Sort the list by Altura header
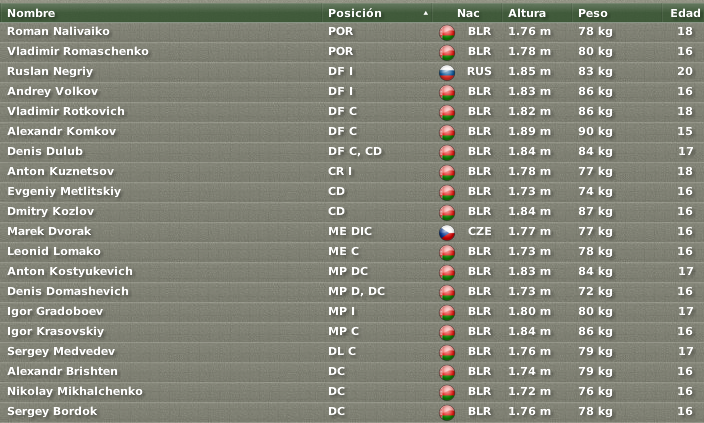This screenshot has width=704, height=423. pyautogui.click(x=527, y=13)
